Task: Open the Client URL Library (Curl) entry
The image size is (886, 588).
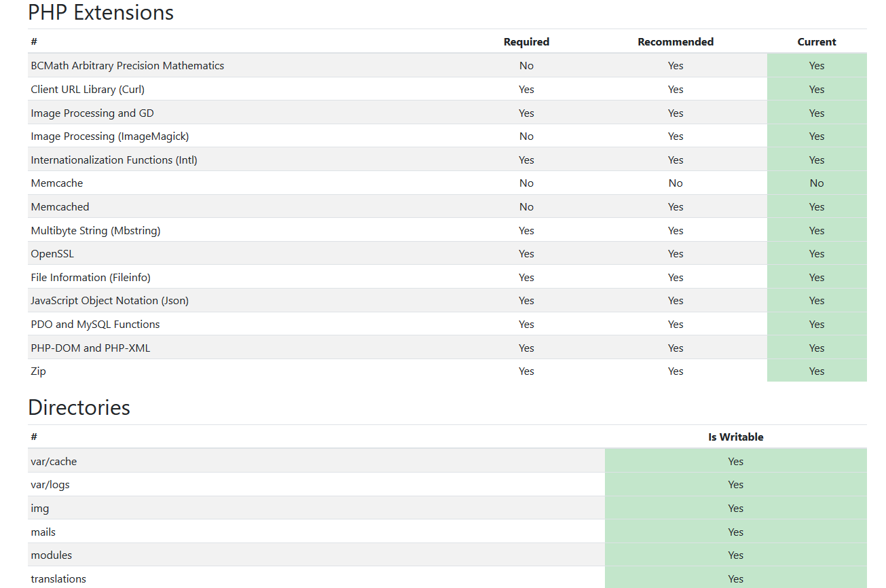Action: (87, 89)
